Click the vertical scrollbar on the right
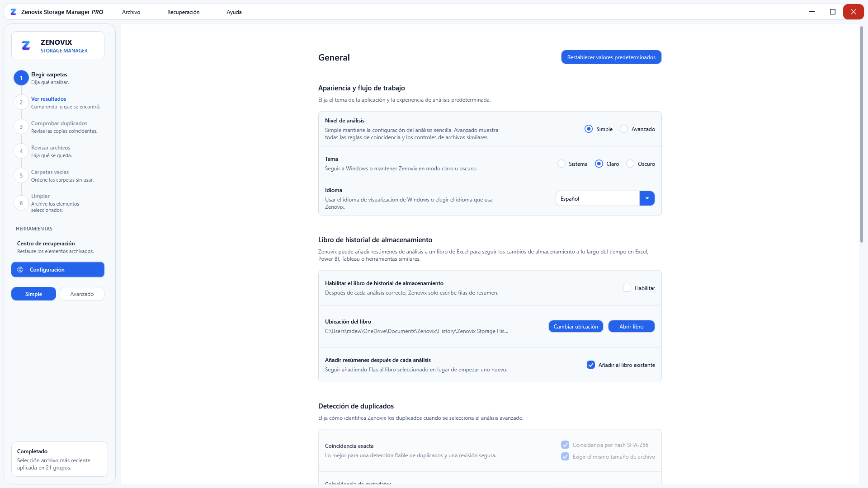 pyautogui.click(x=861, y=135)
